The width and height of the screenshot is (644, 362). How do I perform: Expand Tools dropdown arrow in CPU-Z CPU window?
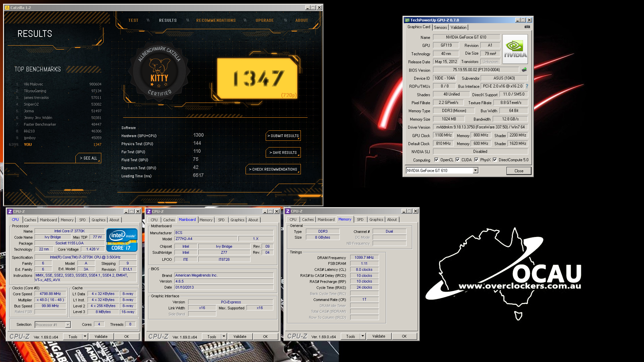coord(85,336)
